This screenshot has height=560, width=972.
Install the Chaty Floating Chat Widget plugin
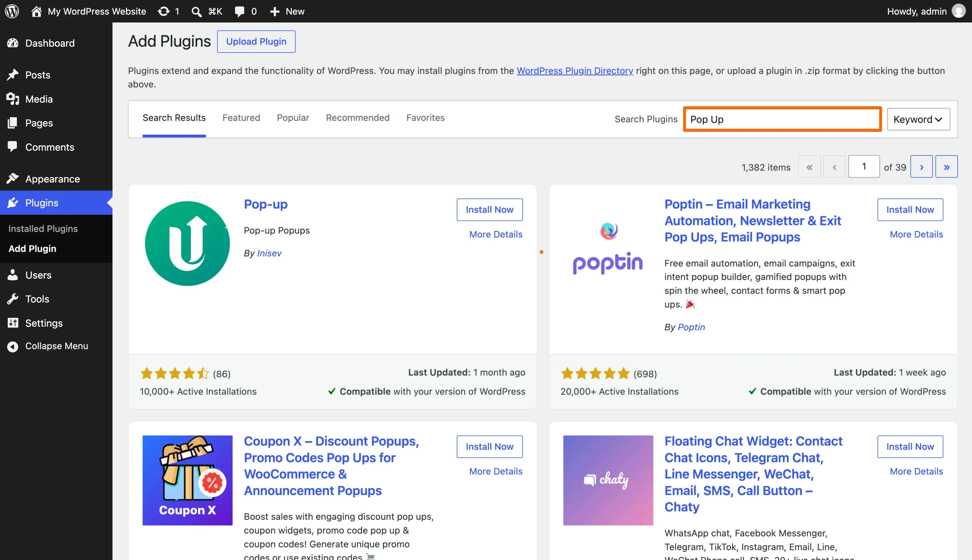(910, 447)
